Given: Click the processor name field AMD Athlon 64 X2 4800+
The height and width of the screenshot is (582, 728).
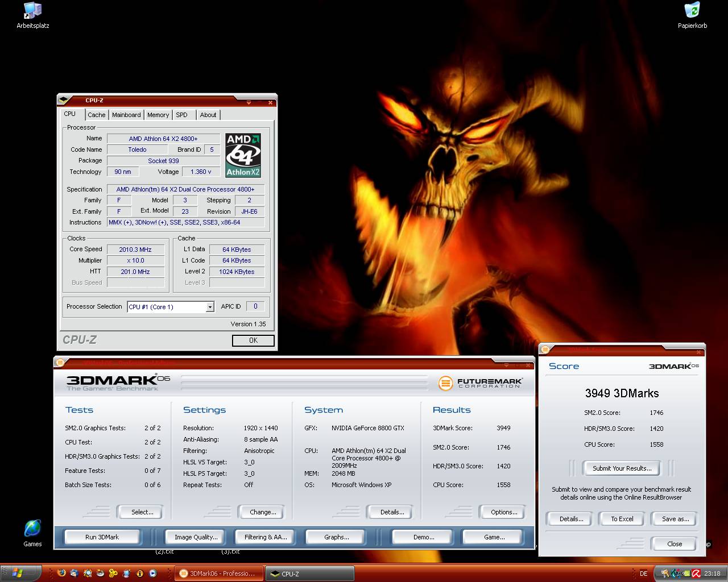Looking at the screenshot, I should click(163, 139).
